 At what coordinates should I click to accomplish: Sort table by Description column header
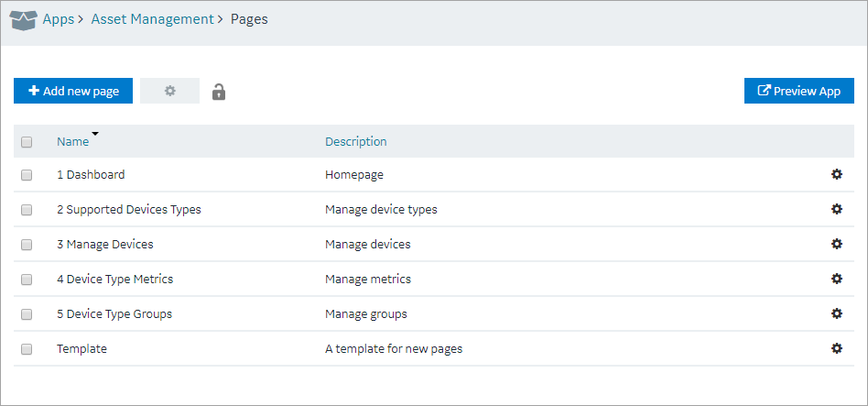point(355,141)
